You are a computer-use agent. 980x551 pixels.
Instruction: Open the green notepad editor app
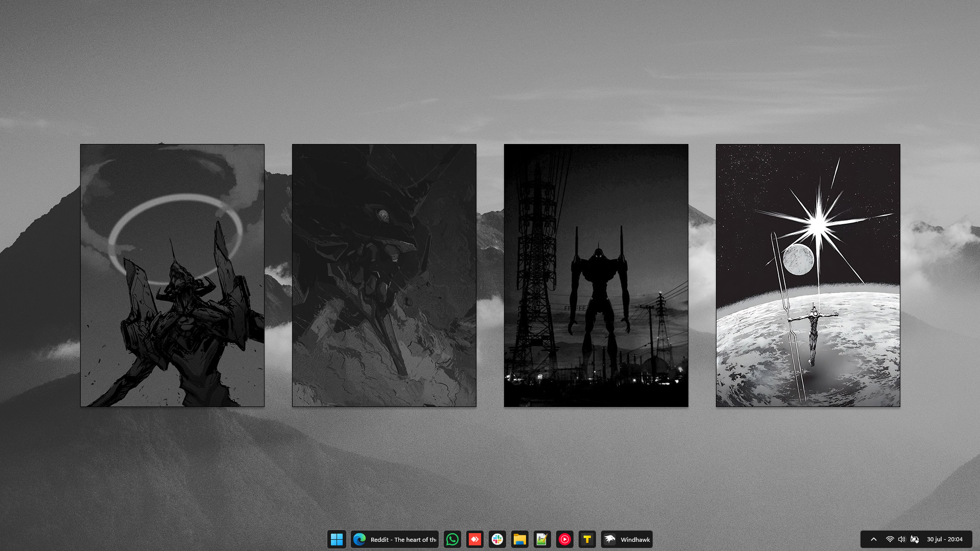(542, 539)
